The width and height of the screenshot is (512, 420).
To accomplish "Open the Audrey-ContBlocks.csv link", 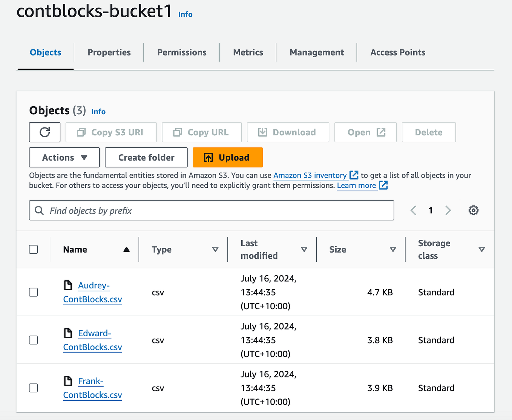I will coord(92,292).
